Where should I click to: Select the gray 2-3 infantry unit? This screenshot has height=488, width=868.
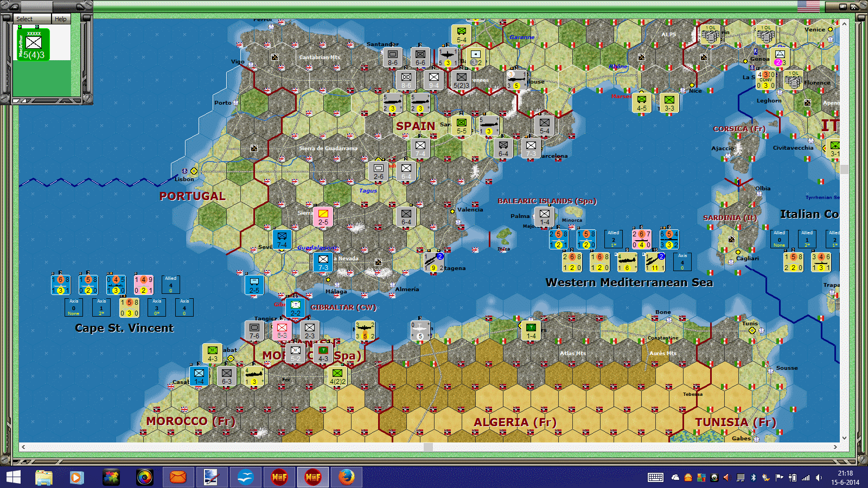309,331
